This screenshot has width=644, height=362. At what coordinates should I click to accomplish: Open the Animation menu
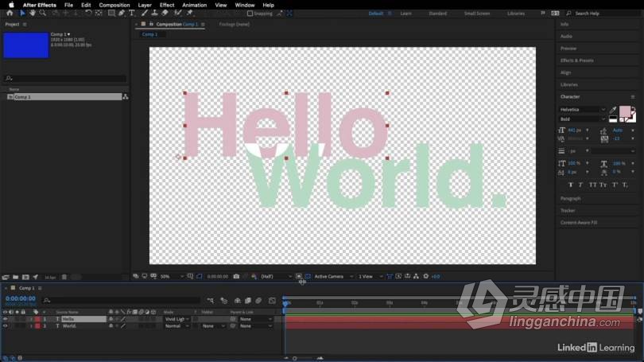[x=194, y=5]
